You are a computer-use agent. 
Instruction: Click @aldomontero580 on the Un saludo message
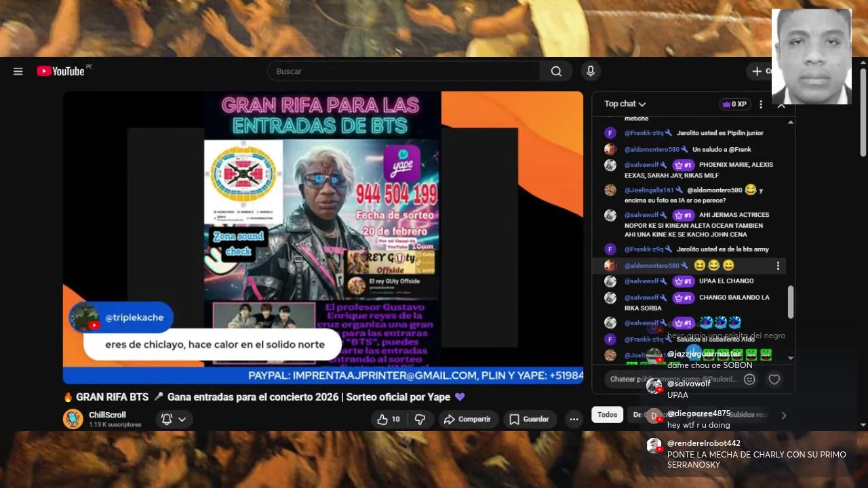[652, 150]
